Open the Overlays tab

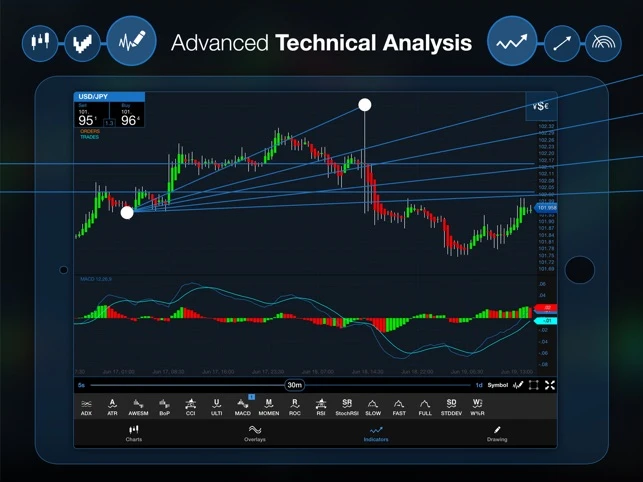pyautogui.click(x=255, y=434)
